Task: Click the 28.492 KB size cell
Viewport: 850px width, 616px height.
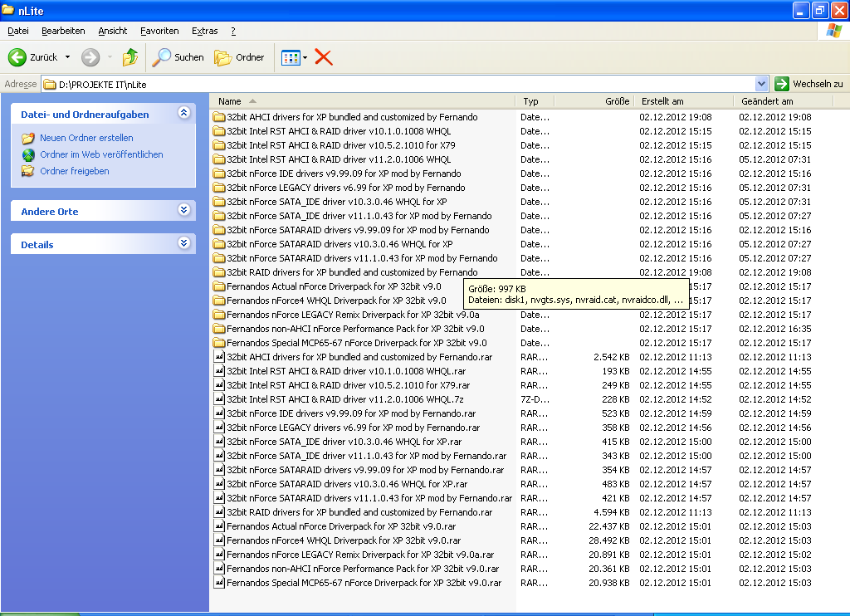Action: click(608, 540)
